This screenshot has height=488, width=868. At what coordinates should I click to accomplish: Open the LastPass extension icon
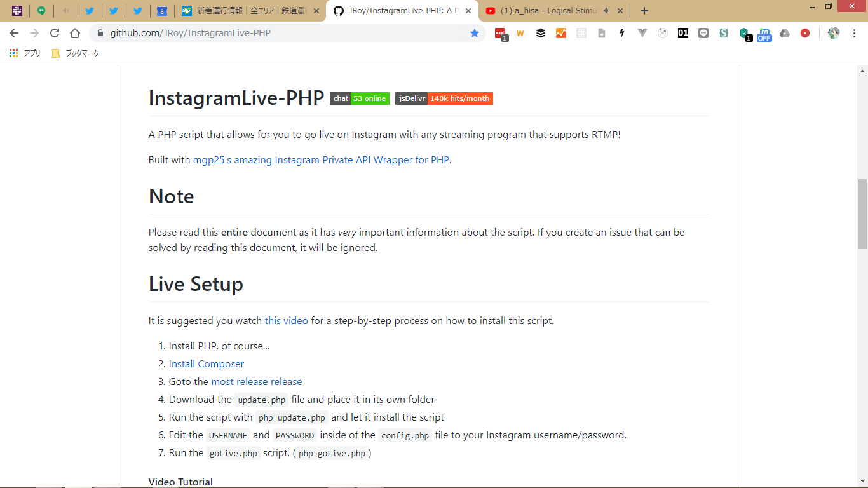coord(500,34)
